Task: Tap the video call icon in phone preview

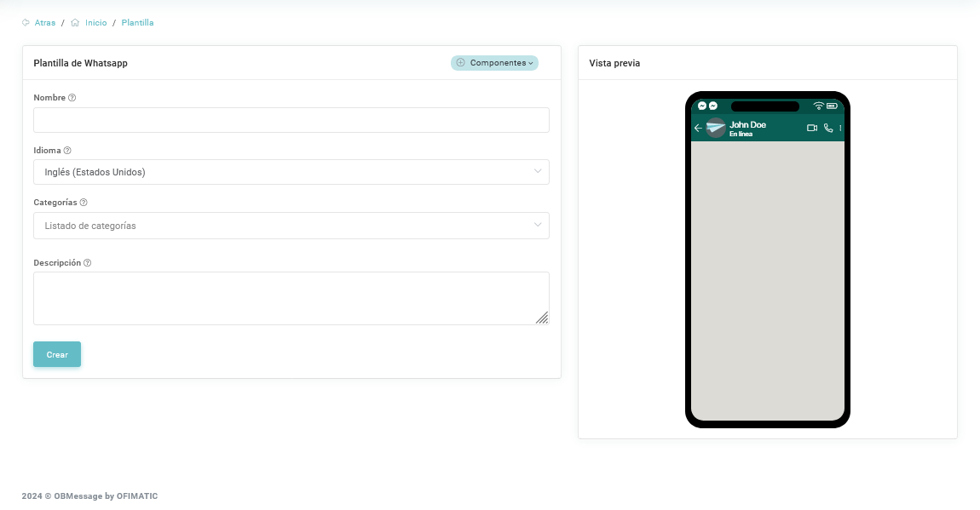Action: point(811,129)
